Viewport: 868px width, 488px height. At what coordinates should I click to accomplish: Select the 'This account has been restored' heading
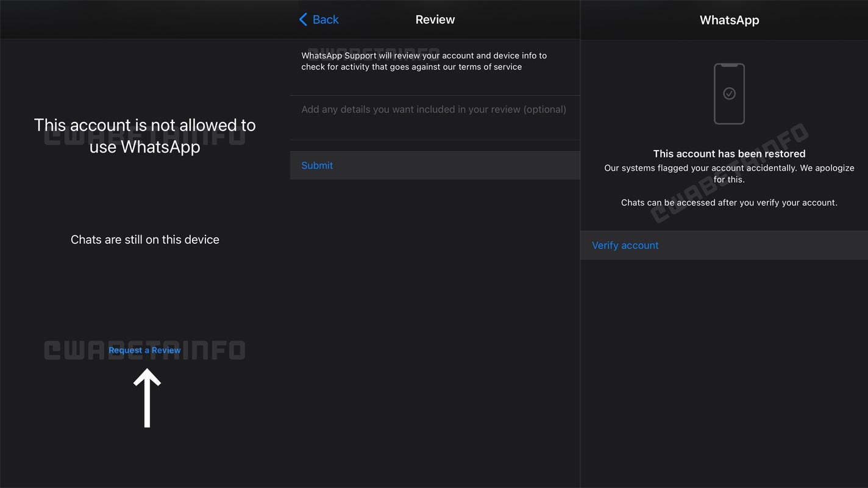(x=729, y=154)
